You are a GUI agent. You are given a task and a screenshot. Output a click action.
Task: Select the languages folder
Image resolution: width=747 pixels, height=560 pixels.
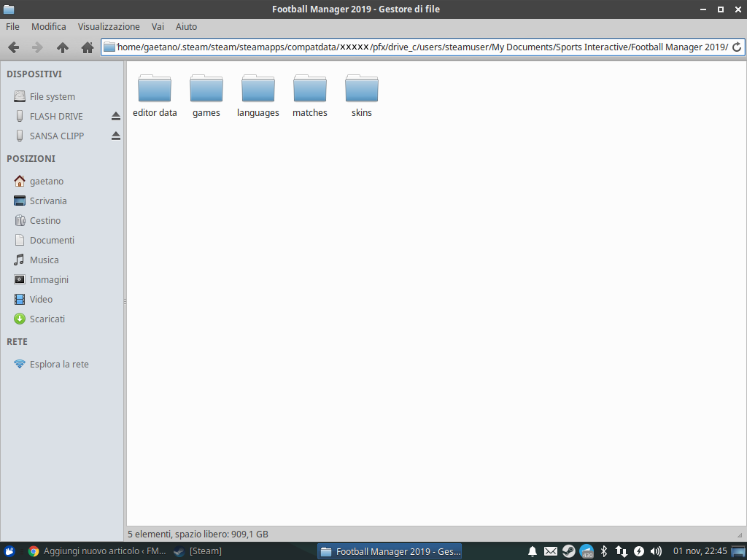(258, 96)
